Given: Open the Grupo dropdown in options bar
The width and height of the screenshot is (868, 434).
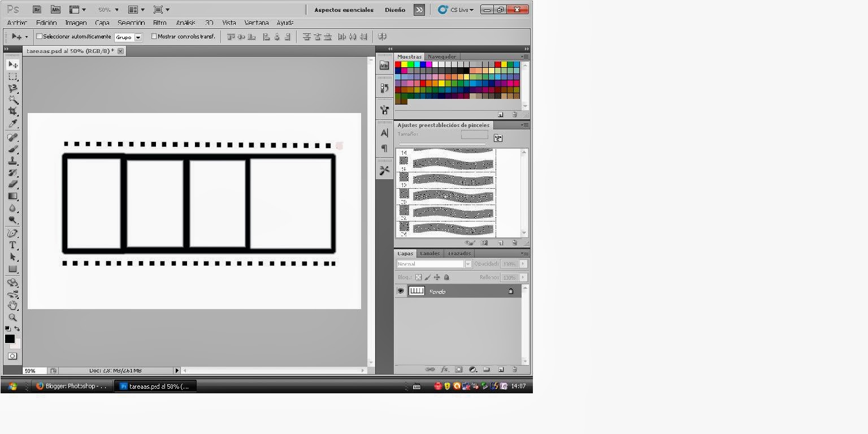Looking at the screenshot, I should [128, 37].
